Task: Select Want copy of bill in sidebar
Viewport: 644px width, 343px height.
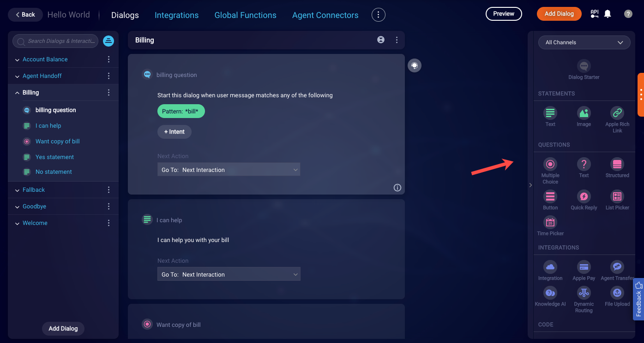Action: (x=58, y=142)
